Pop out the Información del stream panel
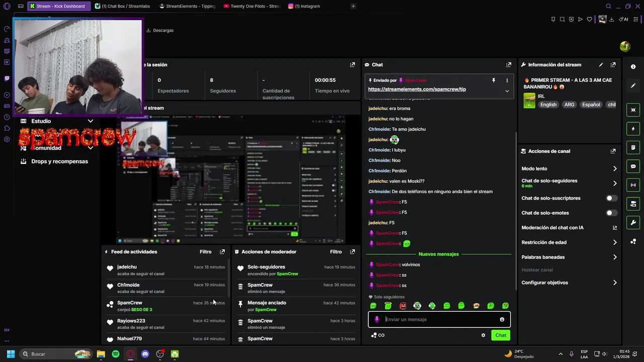Viewport: 644px width, 362px height. (x=613, y=65)
